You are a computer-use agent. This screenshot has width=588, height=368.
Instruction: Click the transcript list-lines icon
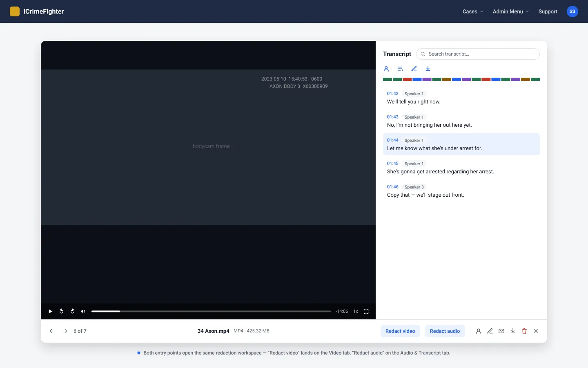400,69
